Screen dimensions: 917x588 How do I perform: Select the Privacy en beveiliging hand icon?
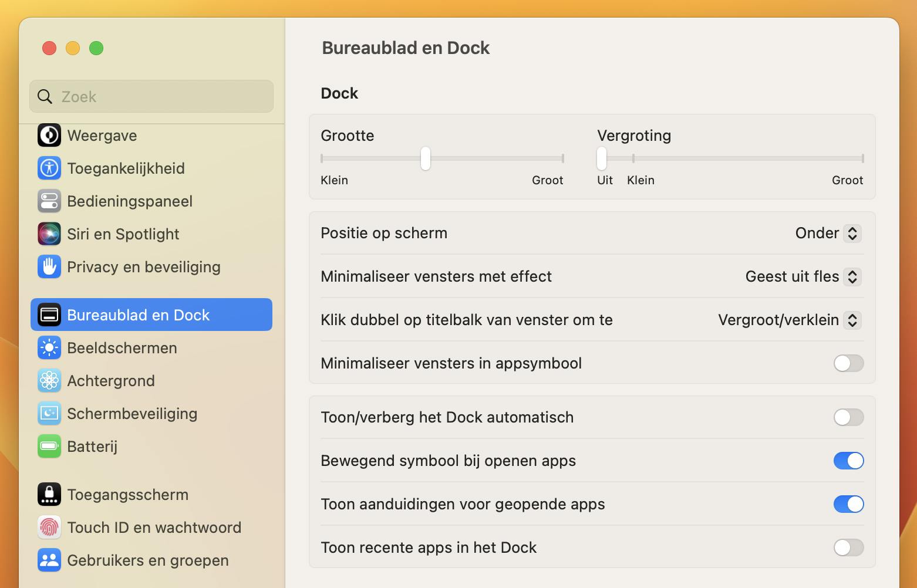click(49, 267)
